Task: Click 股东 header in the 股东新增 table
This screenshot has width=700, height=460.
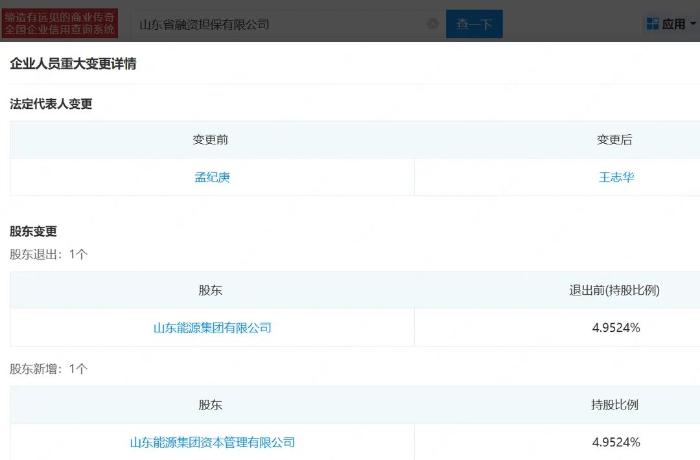Action: click(x=211, y=405)
